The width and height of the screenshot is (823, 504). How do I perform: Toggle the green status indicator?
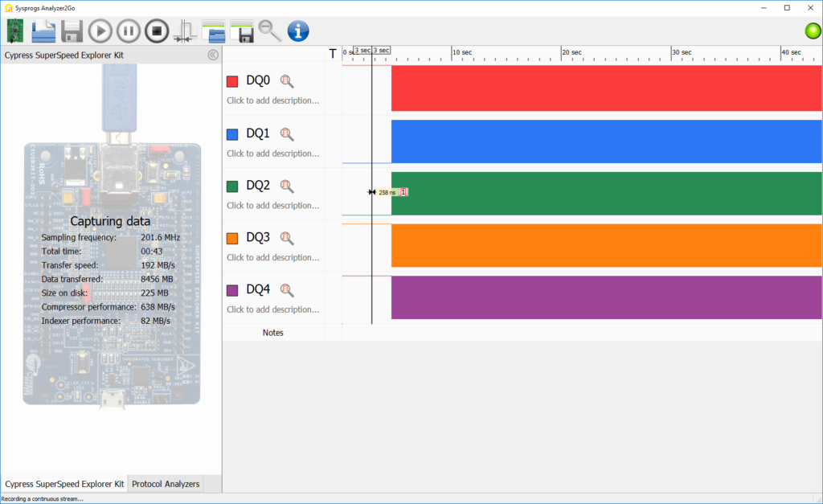pyautogui.click(x=811, y=31)
